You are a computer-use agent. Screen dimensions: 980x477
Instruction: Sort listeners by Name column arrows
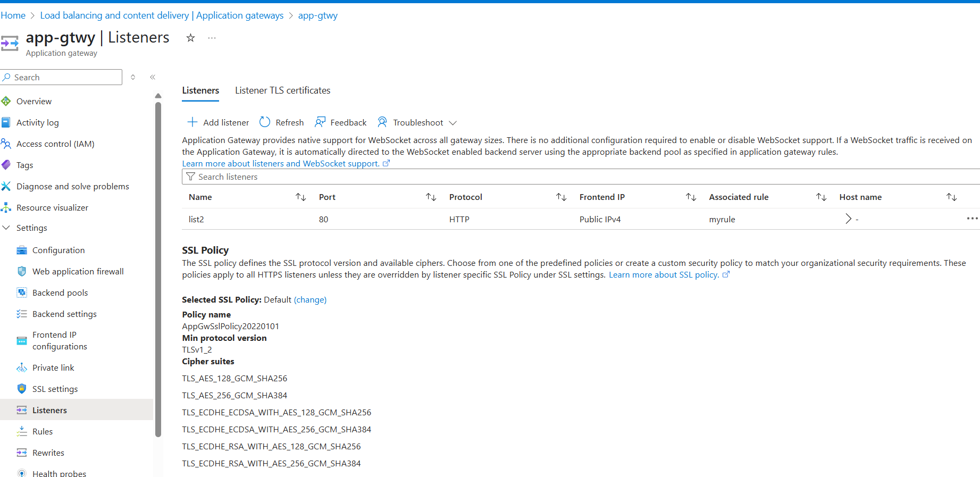click(301, 197)
